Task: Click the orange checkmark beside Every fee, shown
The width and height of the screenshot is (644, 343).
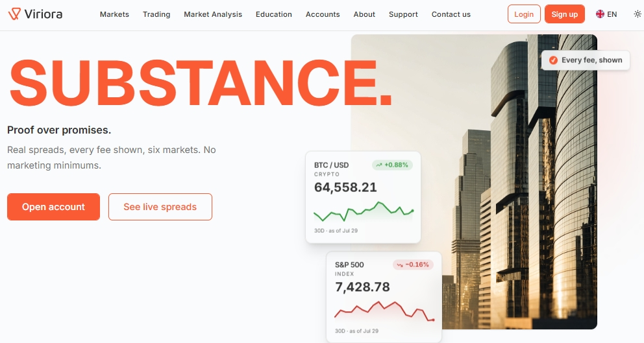Action: (x=553, y=60)
